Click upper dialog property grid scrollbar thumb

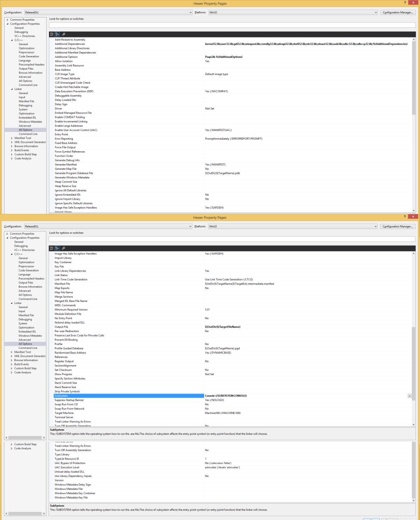(x=414, y=79)
